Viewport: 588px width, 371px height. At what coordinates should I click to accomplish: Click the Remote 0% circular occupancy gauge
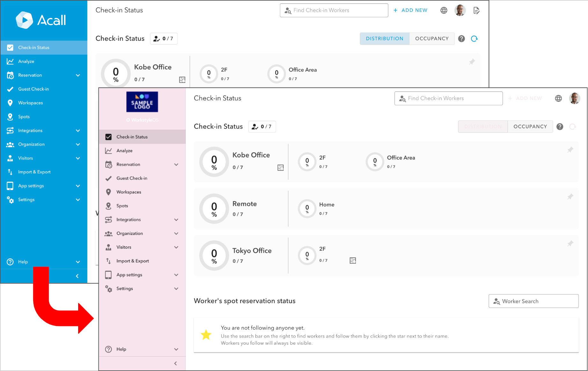click(x=214, y=209)
